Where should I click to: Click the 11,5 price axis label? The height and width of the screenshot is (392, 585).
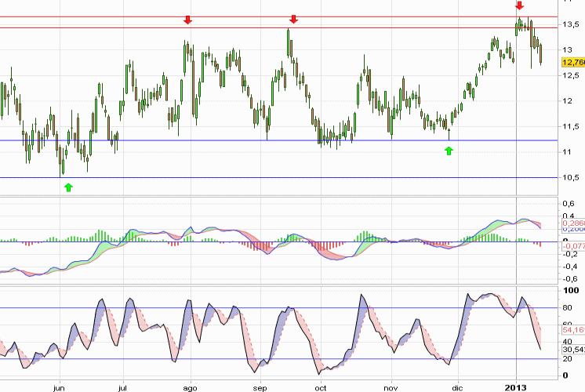coord(571,127)
